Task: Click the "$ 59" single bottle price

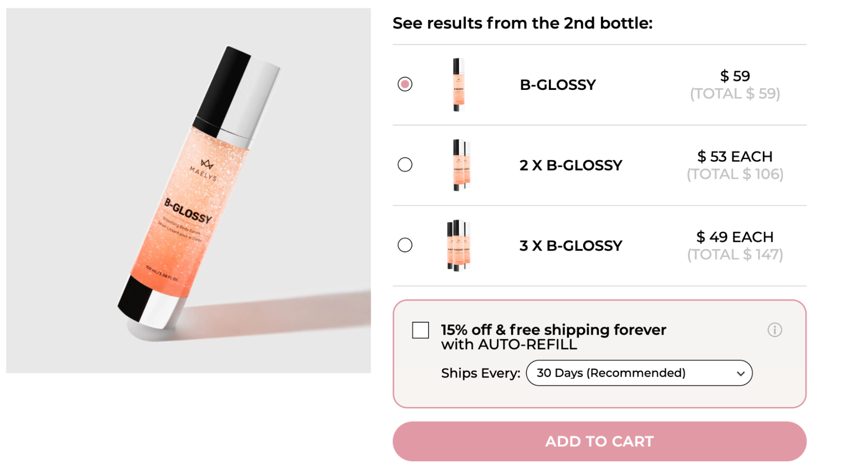Action: [x=735, y=76]
